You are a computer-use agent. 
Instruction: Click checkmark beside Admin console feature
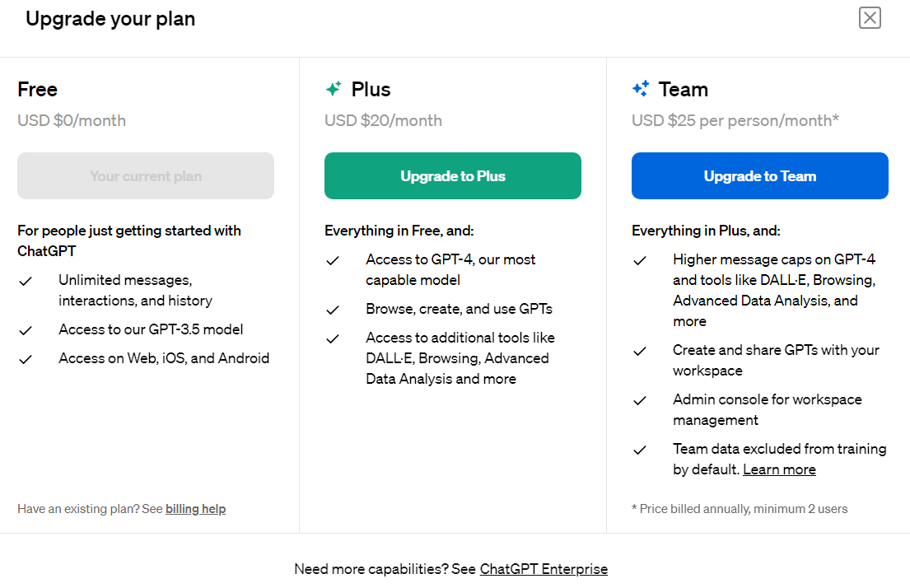click(x=640, y=400)
